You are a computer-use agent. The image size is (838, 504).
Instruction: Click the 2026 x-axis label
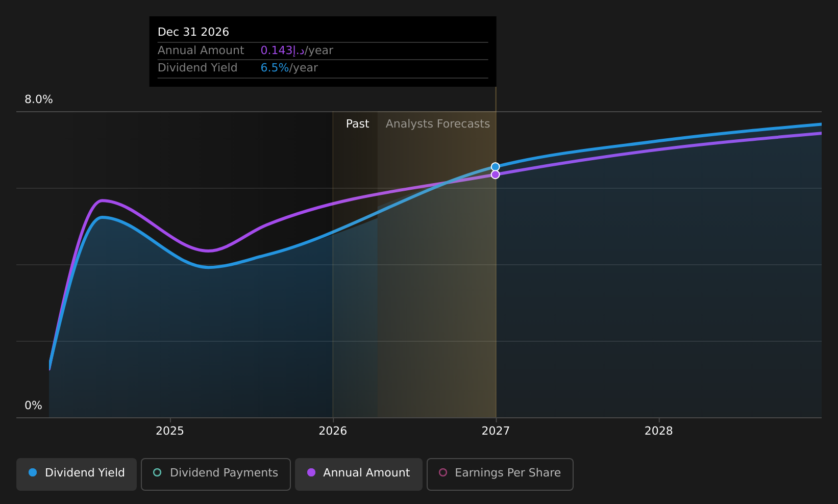point(333,431)
